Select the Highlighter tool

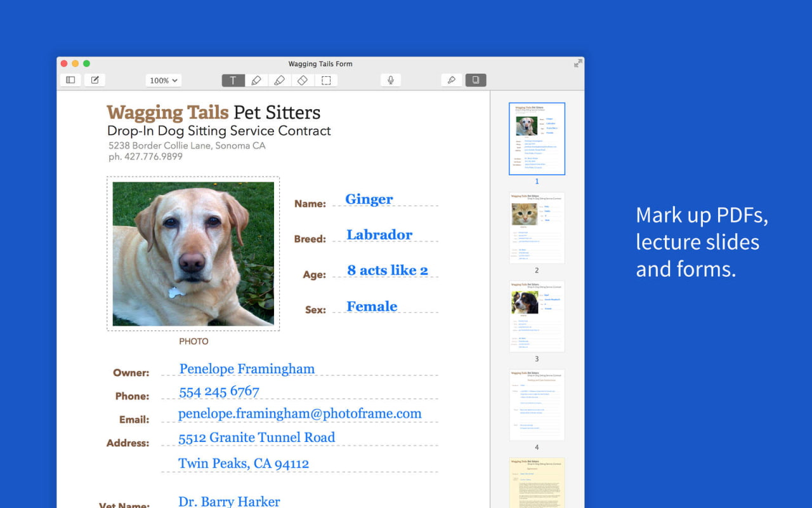pyautogui.click(x=279, y=81)
